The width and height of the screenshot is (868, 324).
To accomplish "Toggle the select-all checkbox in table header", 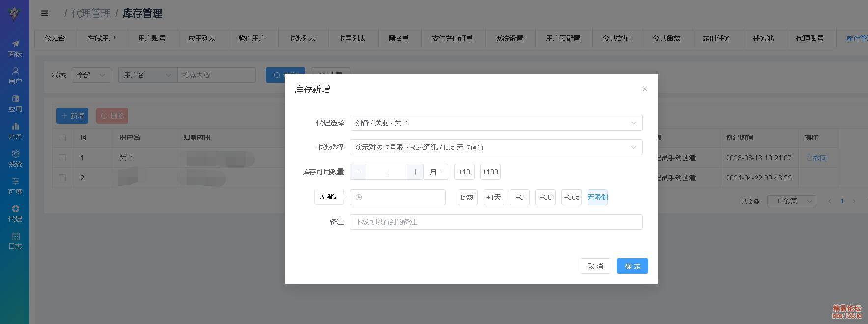I will [62, 138].
